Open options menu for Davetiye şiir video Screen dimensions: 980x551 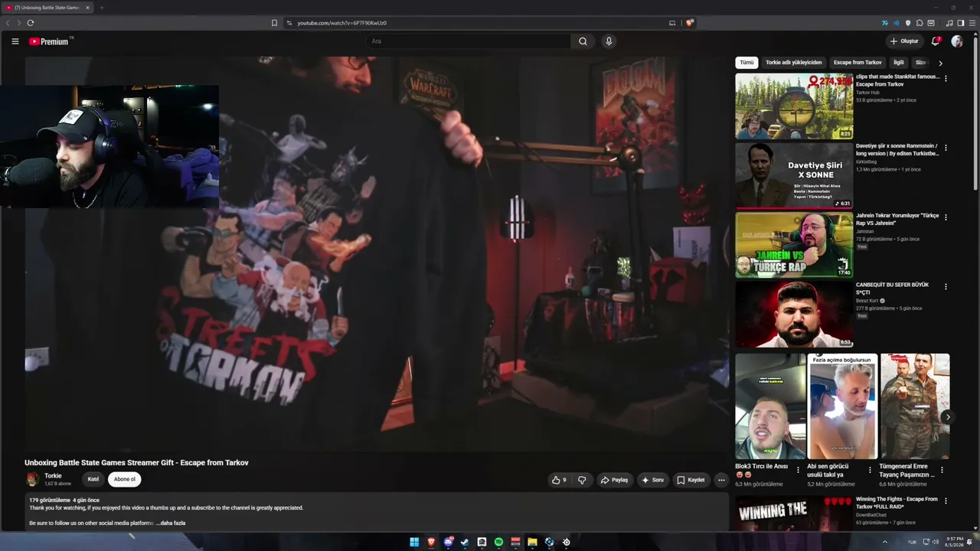click(946, 148)
